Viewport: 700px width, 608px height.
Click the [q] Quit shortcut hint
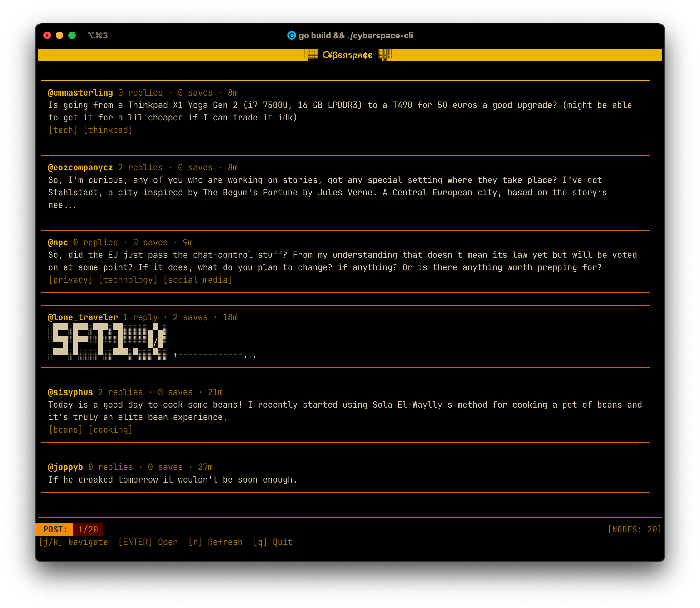(x=273, y=542)
